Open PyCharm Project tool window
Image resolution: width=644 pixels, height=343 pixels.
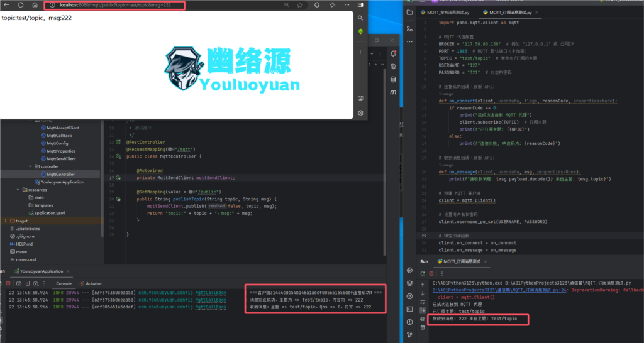click(409, 13)
